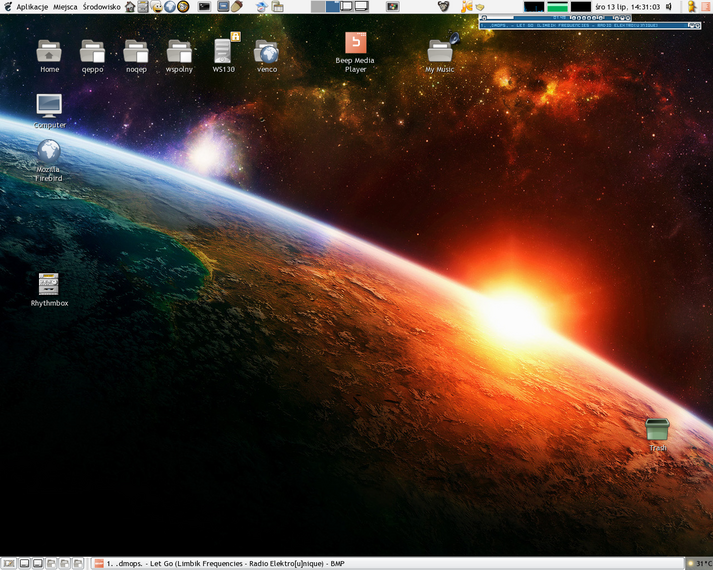Switch to the blue active workspace
This screenshot has width=713, height=570.
[332, 6]
